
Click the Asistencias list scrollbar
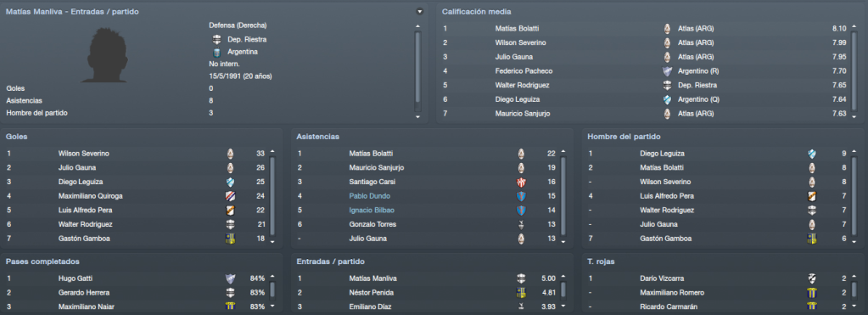[563, 196]
